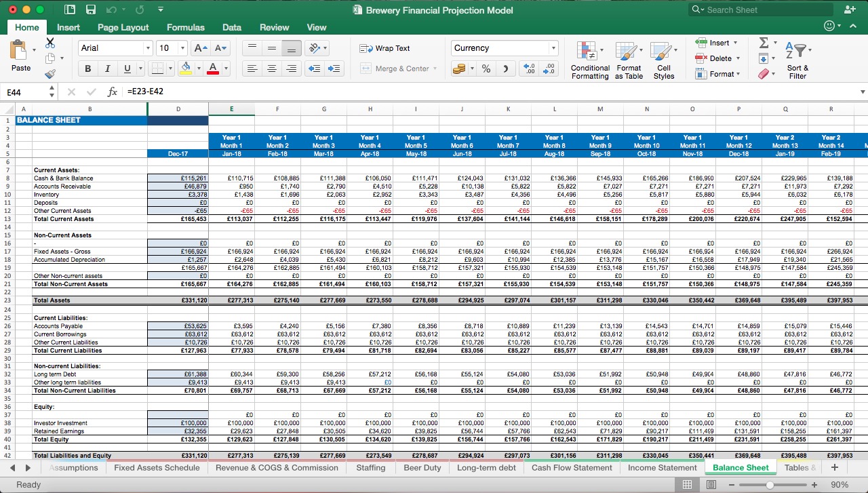The height and width of the screenshot is (493, 868).
Task: Expand the Insert cells dropdown
Action: click(736, 43)
